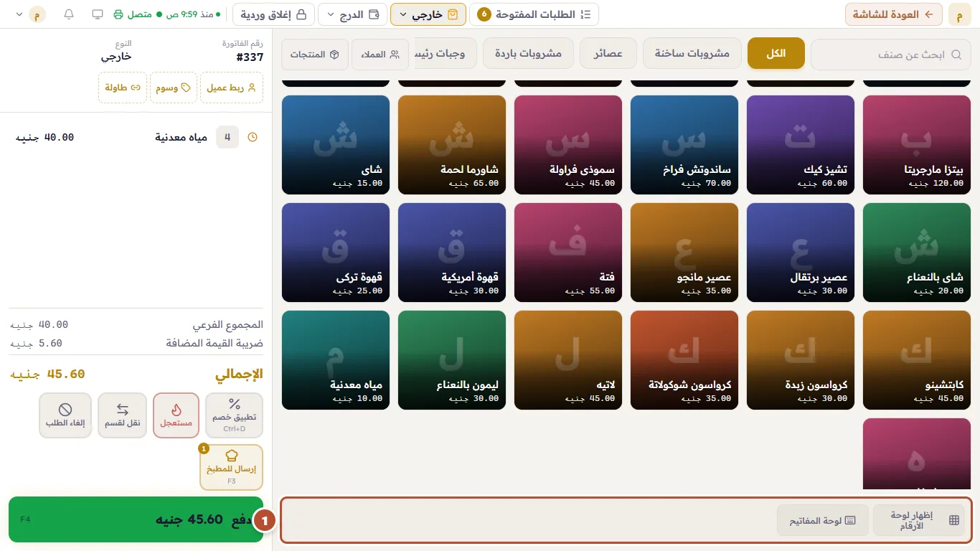Add كرواسون شوكولاتة product card

click(x=684, y=360)
